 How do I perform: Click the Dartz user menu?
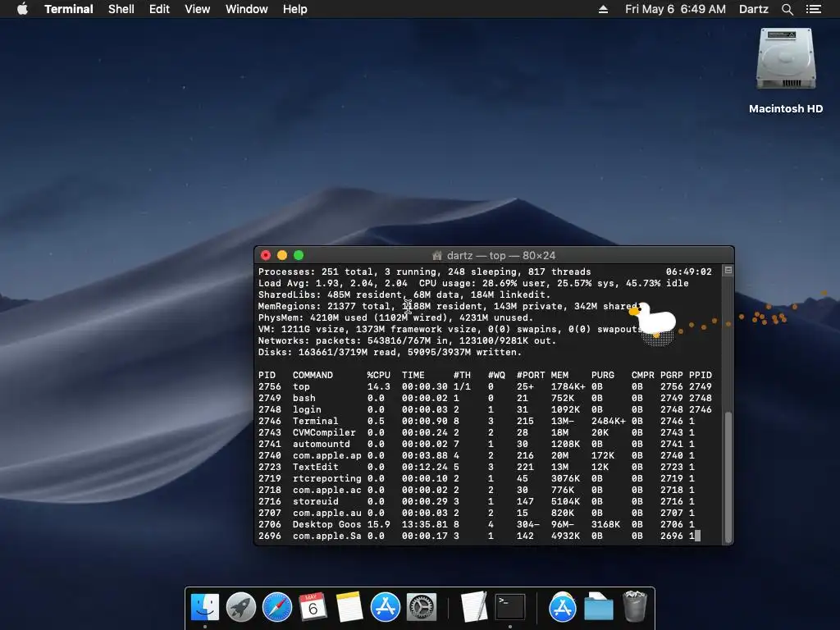pos(753,9)
